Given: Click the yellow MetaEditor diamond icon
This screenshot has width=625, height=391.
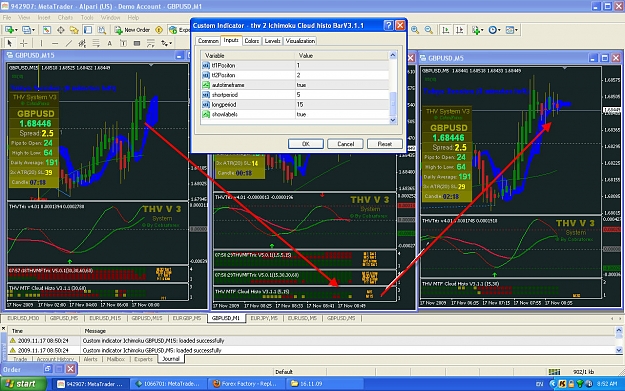Looking at the screenshot, I should 159,30.
